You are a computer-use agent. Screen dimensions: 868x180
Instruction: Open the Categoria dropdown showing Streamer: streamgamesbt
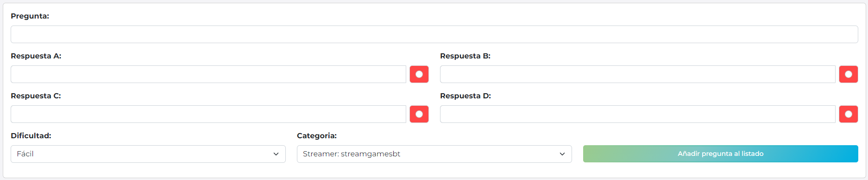tap(434, 154)
